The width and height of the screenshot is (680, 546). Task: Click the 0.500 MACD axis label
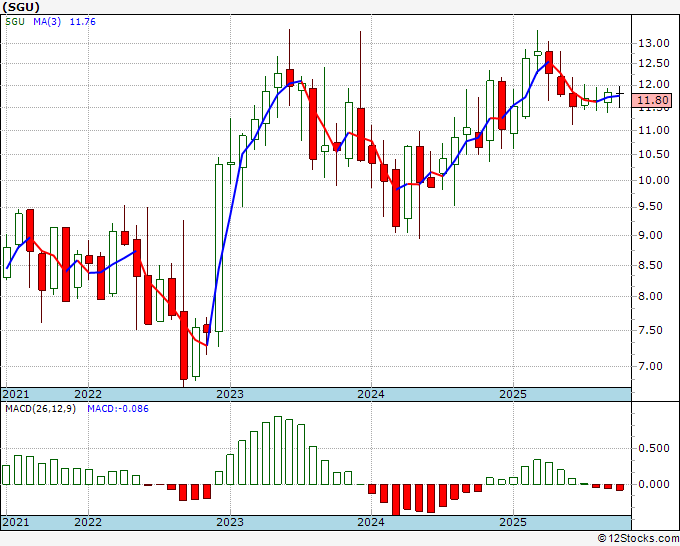(x=654, y=448)
